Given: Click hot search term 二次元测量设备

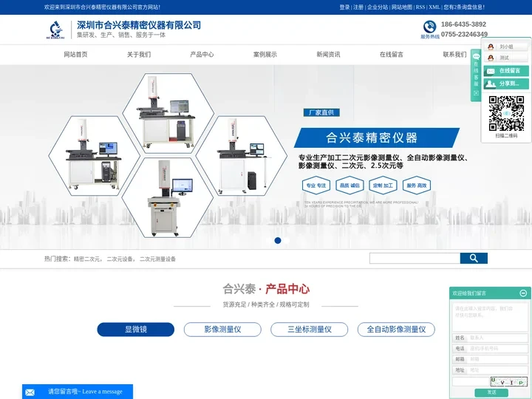Looking at the screenshot, I should (158, 259).
